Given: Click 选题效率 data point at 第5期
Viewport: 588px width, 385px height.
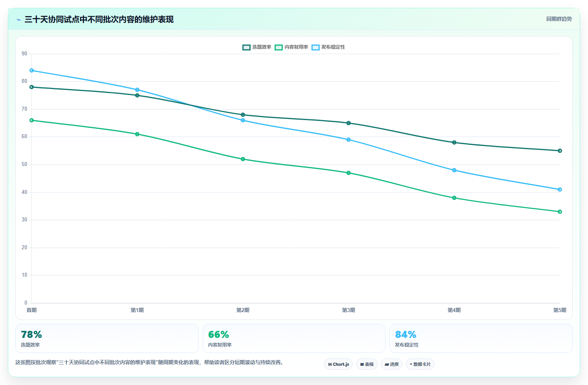Looking at the screenshot, I should [560, 151].
